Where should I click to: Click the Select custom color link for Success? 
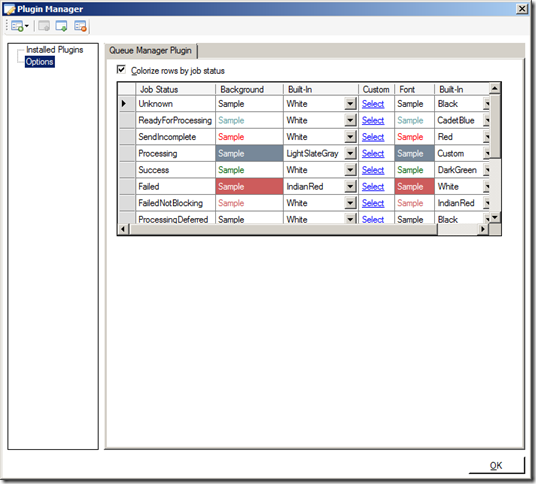tap(373, 170)
